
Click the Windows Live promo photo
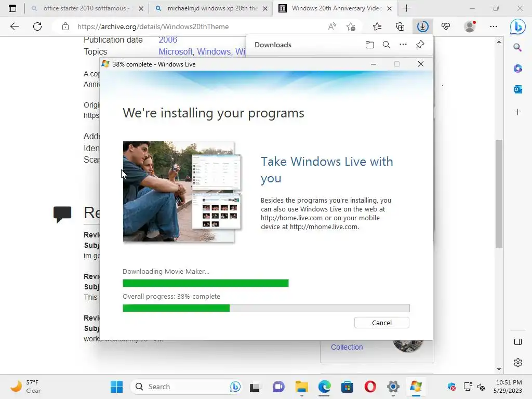click(x=182, y=192)
